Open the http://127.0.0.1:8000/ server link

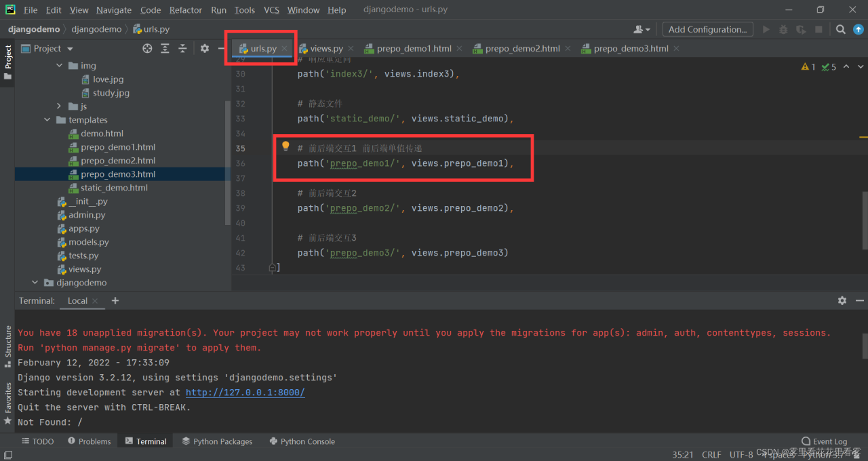[245, 393]
